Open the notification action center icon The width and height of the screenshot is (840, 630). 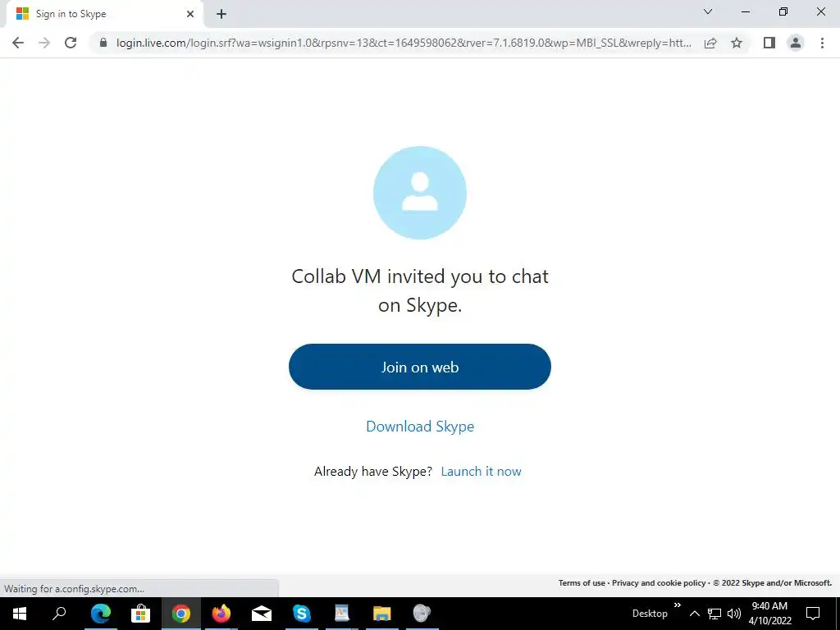[x=813, y=614]
